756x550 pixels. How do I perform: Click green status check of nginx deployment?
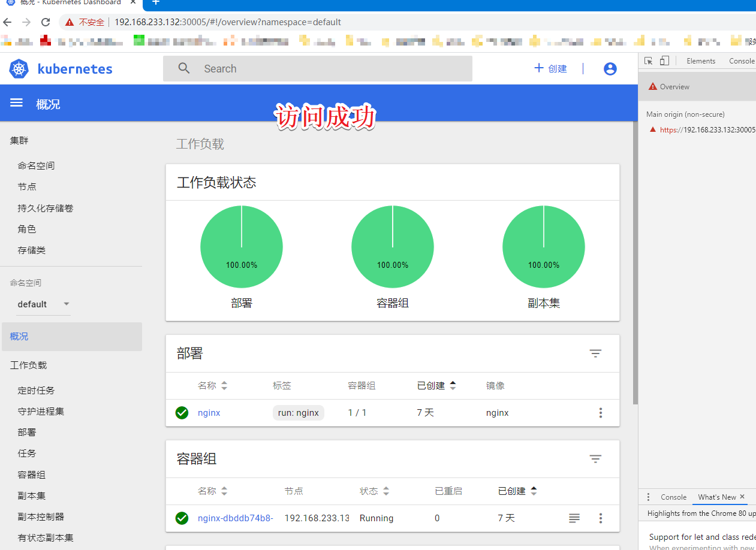point(182,413)
